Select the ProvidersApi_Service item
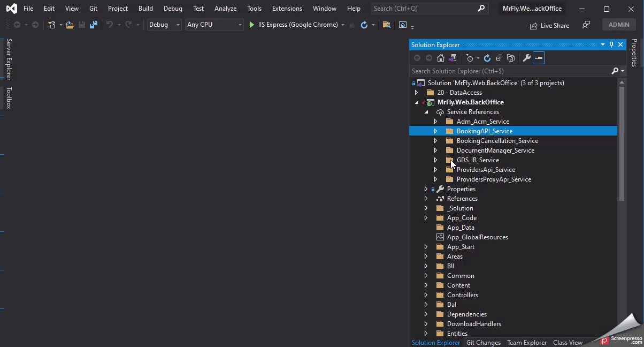The width and height of the screenshot is (644, 347). [486, 170]
